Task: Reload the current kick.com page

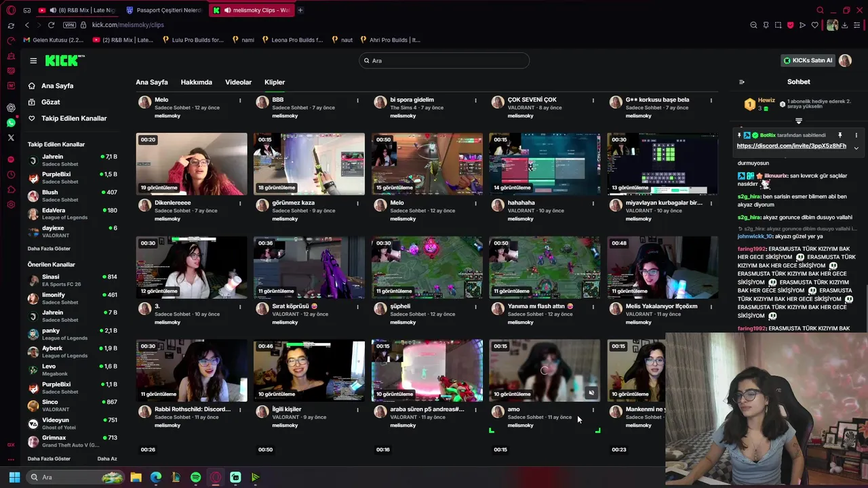Action: [51, 25]
